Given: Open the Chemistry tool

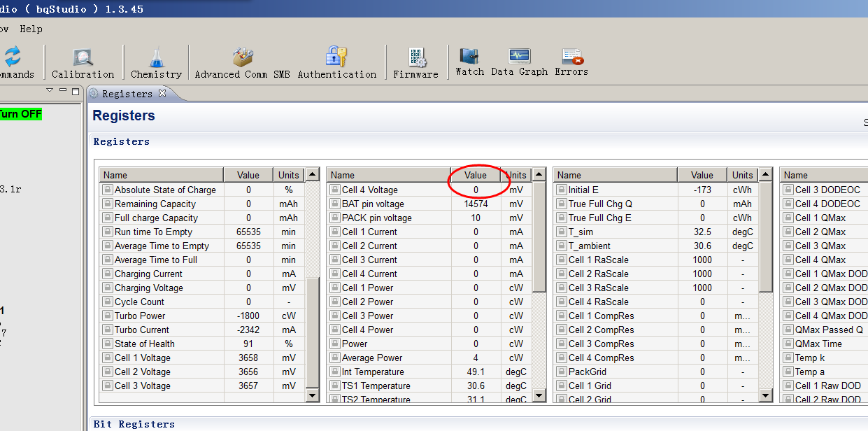Looking at the screenshot, I should point(156,63).
